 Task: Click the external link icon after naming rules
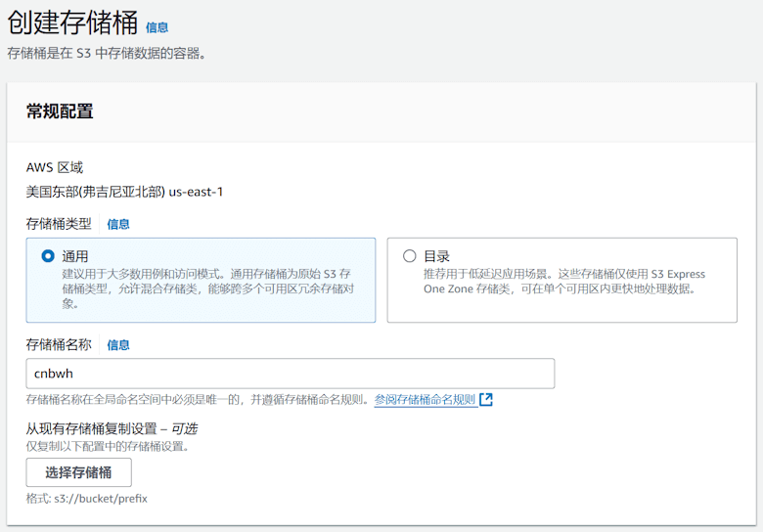(x=486, y=400)
